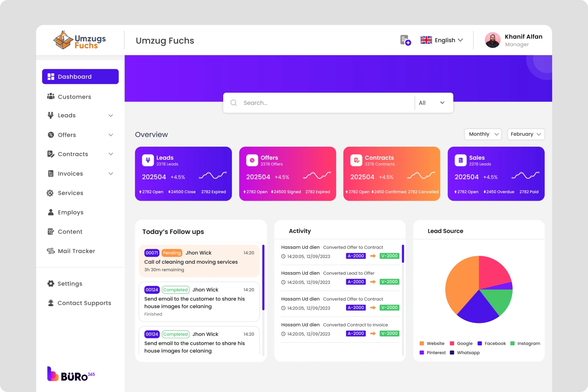The width and height of the screenshot is (588, 392).
Task: Click the Contact Supports headset icon
Action: 51,303
